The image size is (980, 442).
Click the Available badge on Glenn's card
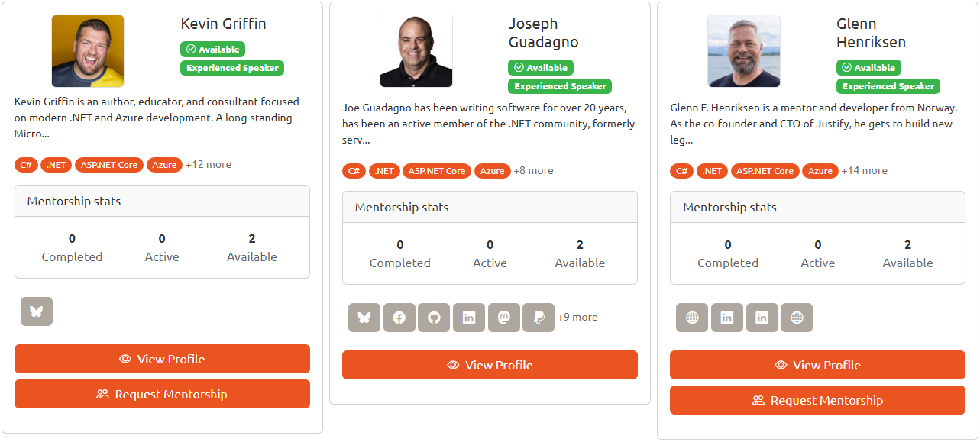868,67
